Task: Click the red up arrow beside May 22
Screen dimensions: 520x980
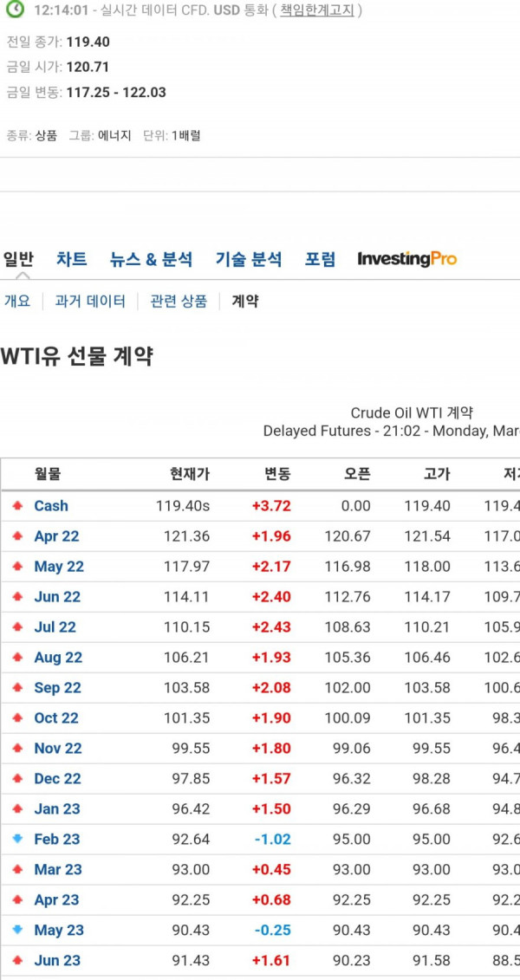Action: 17,566
